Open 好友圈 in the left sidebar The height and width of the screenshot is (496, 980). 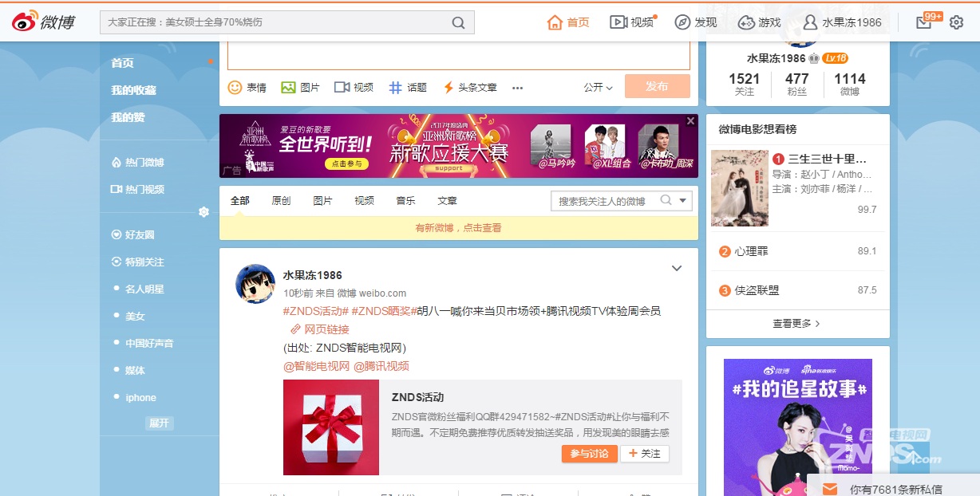pyautogui.click(x=133, y=235)
